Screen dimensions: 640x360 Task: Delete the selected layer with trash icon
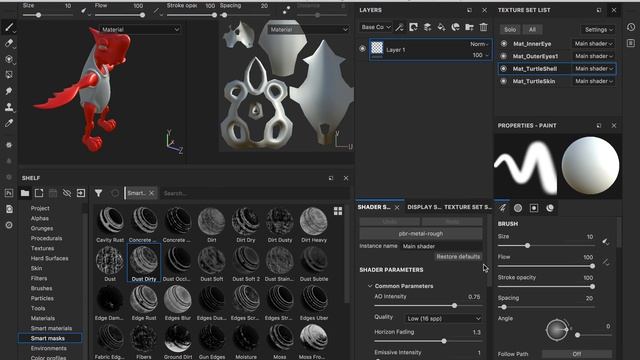tap(483, 27)
